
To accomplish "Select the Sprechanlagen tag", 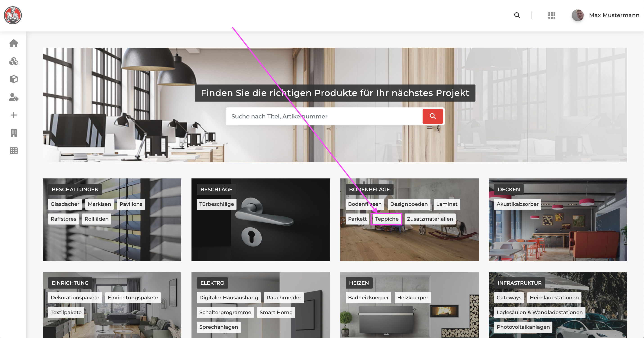I will [218, 327].
